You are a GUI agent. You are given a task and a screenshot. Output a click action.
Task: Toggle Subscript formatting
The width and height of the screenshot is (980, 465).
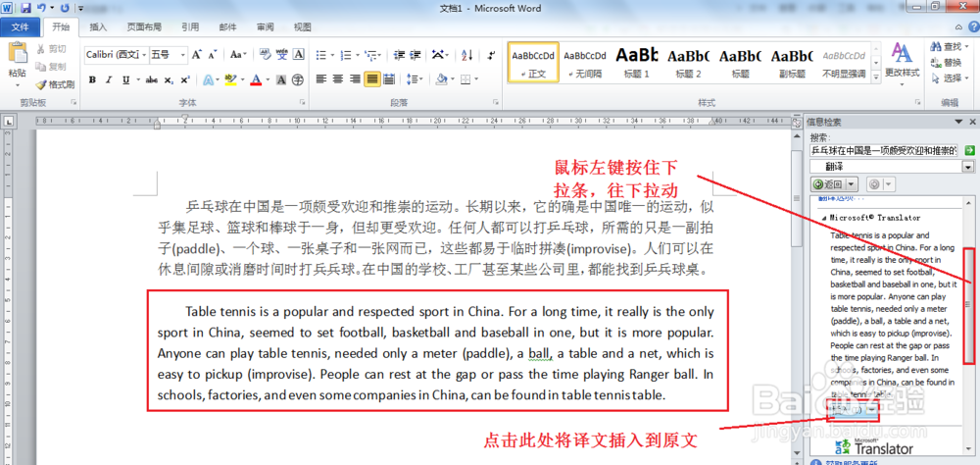[x=169, y=79]
